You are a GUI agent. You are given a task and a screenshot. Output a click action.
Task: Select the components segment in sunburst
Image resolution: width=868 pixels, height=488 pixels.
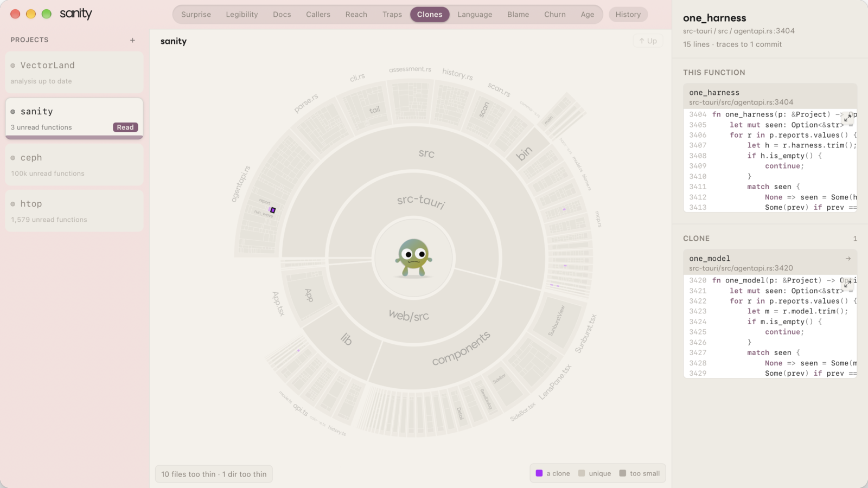[461, 348]
